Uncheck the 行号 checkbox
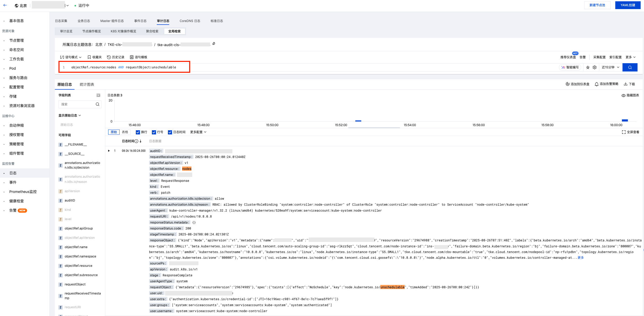 (x=154, y=132)
